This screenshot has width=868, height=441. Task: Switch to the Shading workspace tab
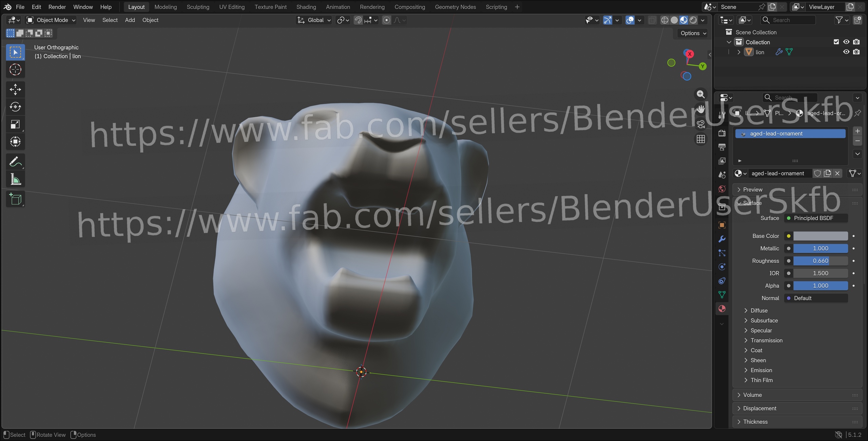306,7
